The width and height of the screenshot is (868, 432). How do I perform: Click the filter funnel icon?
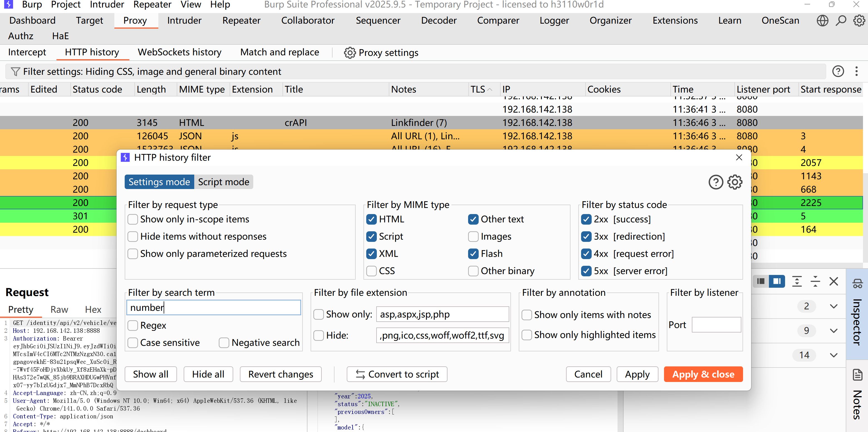coord(15,71)
